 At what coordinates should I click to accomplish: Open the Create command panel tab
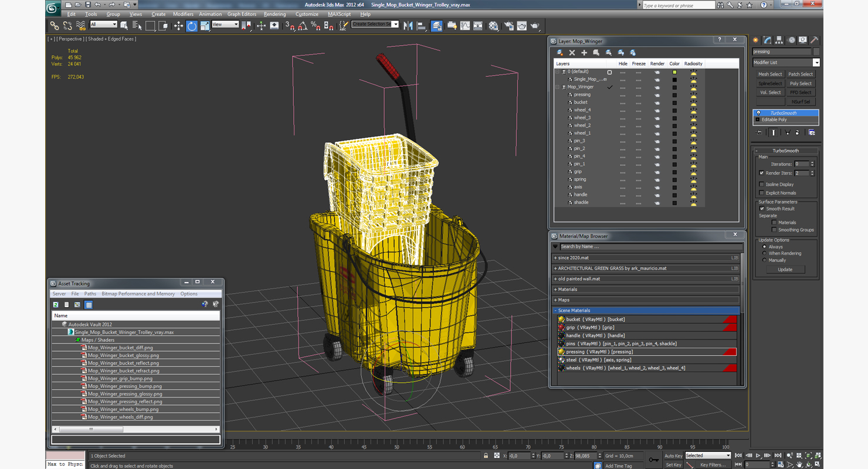(x=755, y=40)
